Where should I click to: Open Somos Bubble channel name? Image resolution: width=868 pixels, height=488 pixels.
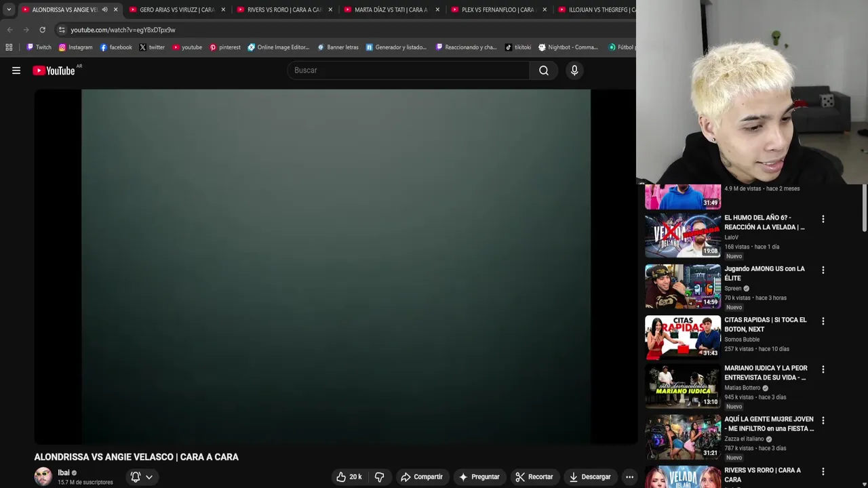[x=742, y=340]
